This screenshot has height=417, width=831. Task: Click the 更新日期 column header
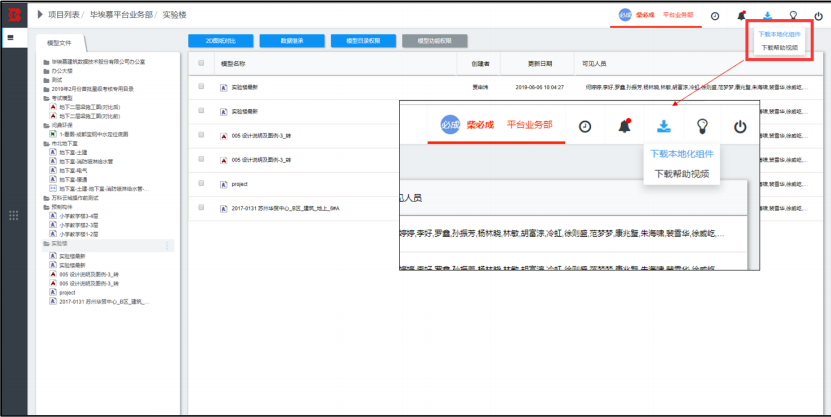coord(540,64)
